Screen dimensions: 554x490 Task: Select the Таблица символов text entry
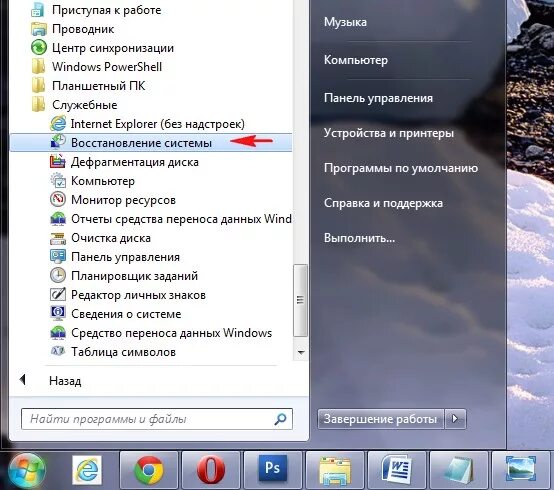(x=123, y=352)
